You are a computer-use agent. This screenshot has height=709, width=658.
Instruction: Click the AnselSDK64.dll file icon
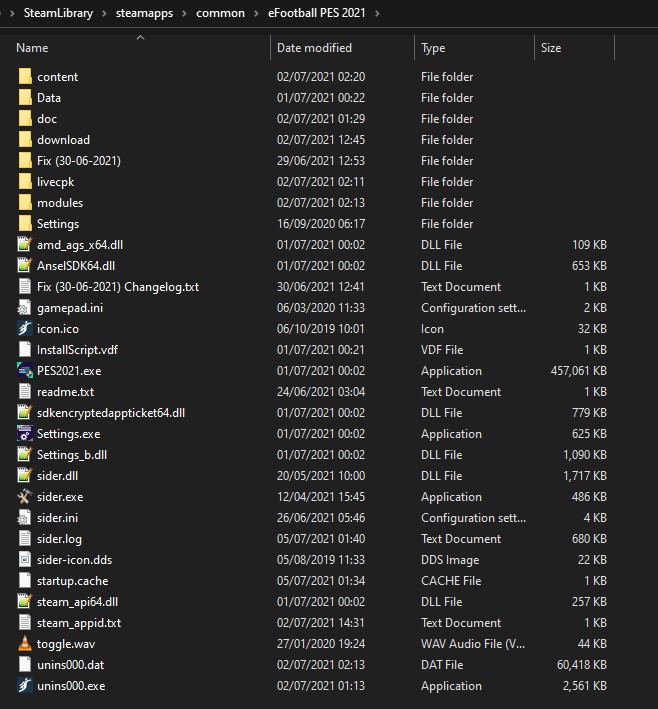pyautogui.click(x=24, y=265)
